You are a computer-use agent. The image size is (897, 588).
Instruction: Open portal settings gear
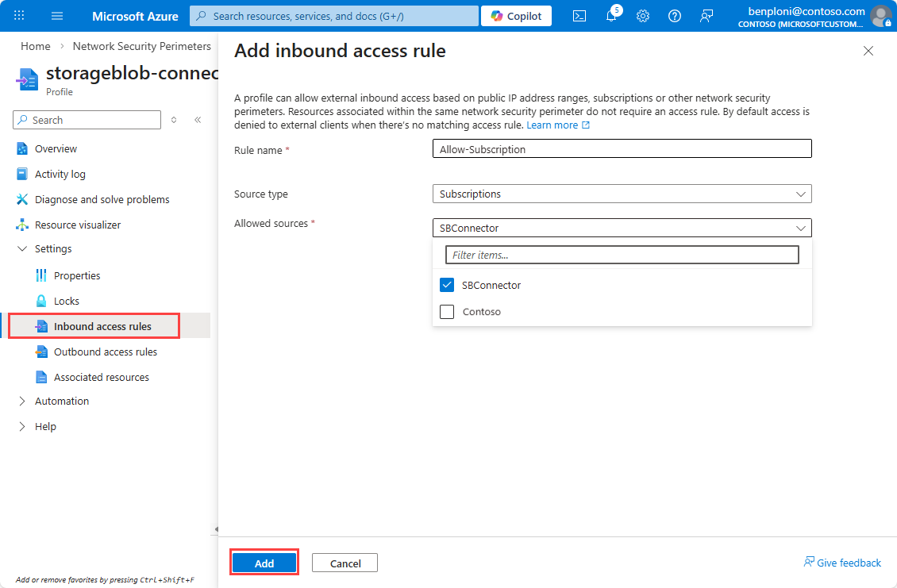click(x=643, y=16)
